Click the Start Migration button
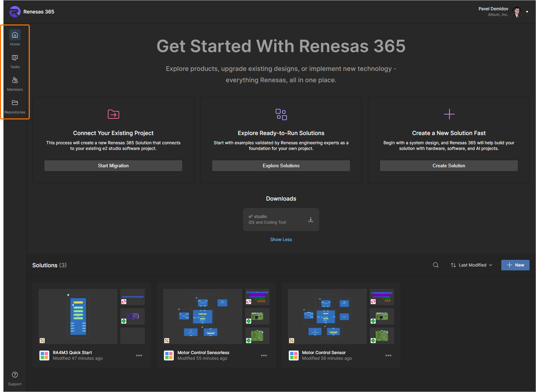536x392 pixels. tap(114, 166)
